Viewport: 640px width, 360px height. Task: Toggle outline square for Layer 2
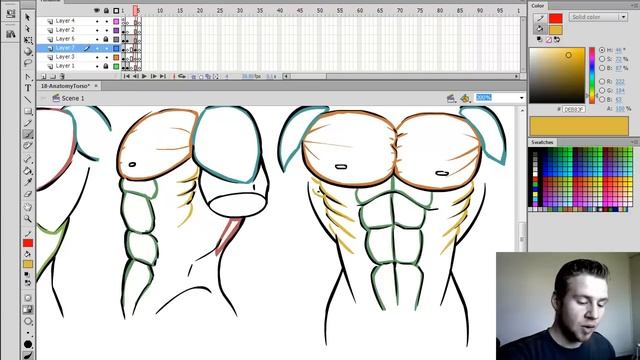116,30
